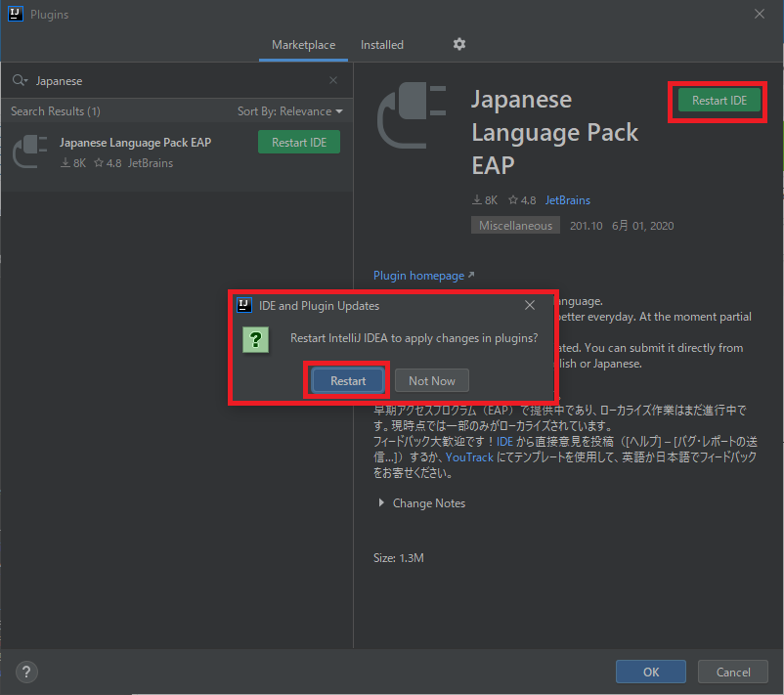Click Restart IDE in the search results row
The width and height of the screenshot is (784, 695).
pos(299,143)
